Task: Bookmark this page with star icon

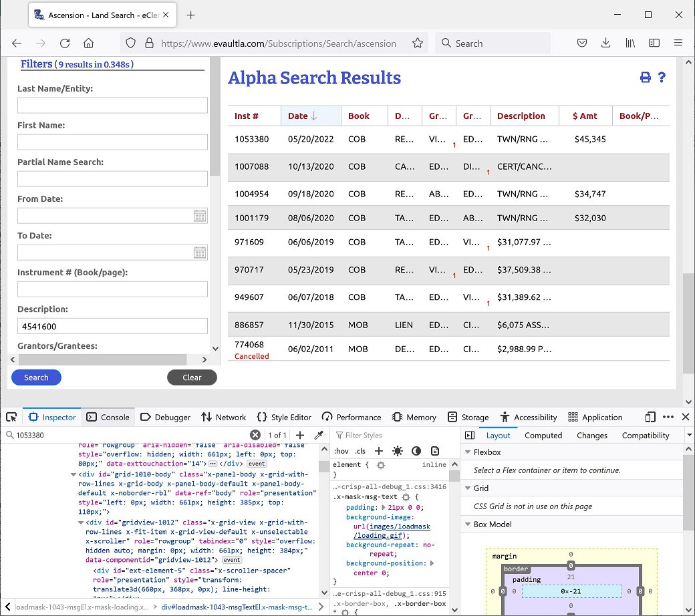Action: [x=418, y=43]
